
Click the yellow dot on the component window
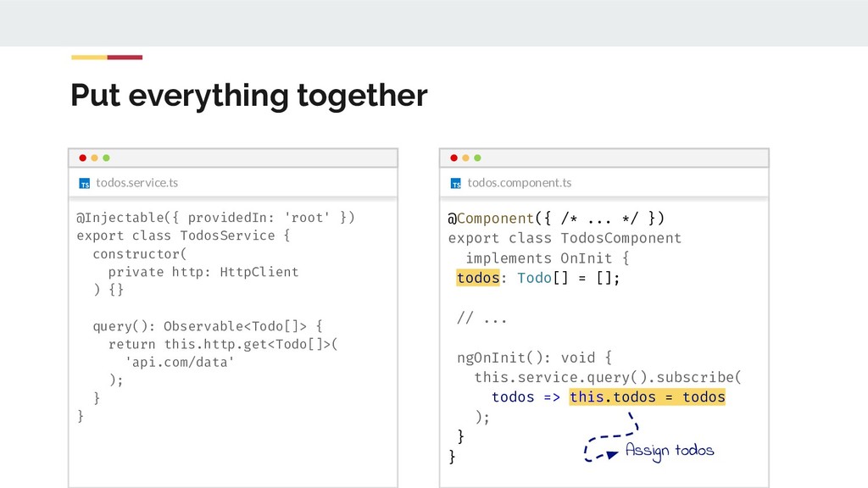pyautogui.click(x=465, y=158)
